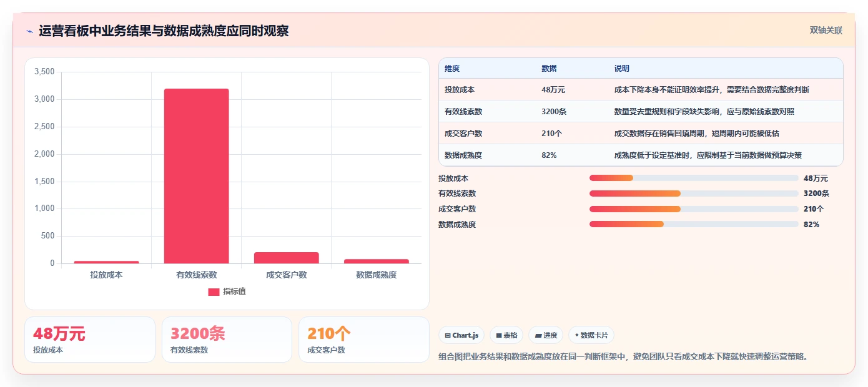Click the 3200条 table cell
The image size is (868, 387).
point(554,112)
